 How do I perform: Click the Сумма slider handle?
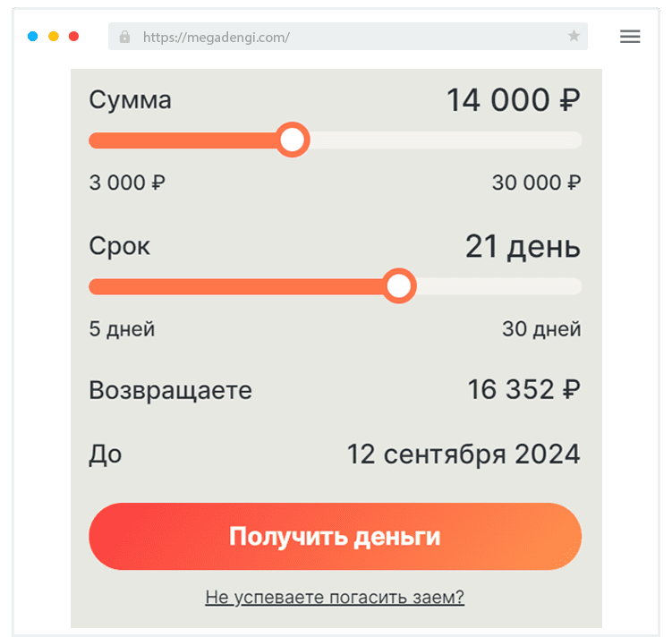click(x=292, y=140)
